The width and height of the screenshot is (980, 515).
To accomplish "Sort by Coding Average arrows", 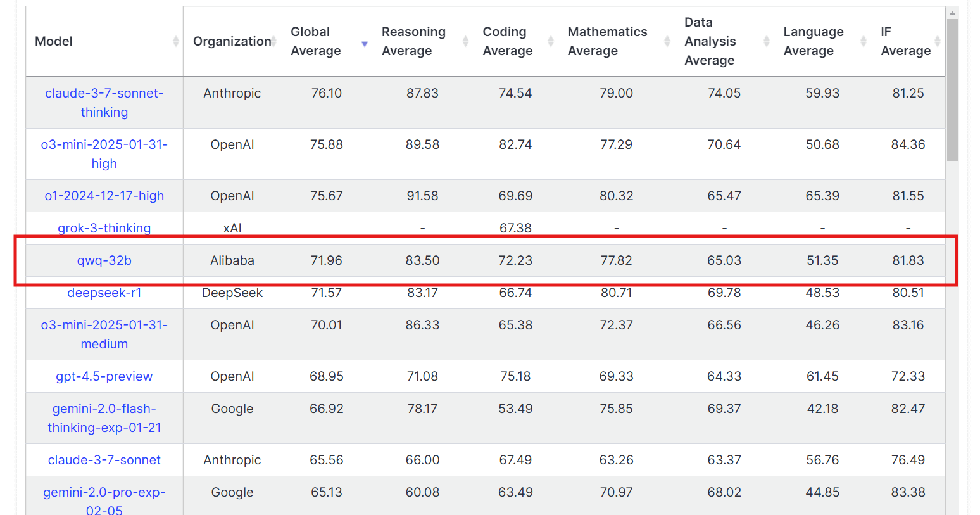I will pyautogui.click(x=551, y=41).
